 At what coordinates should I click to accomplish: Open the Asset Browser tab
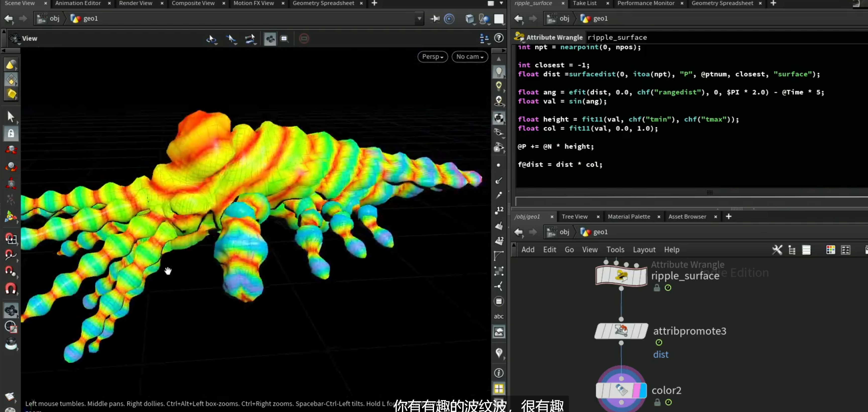coord(687,217)
